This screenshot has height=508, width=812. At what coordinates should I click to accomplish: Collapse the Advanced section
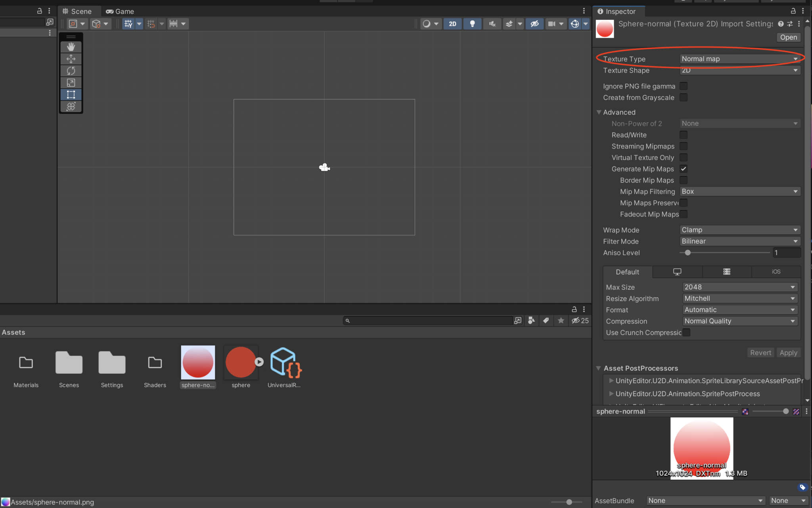[599, 112]
